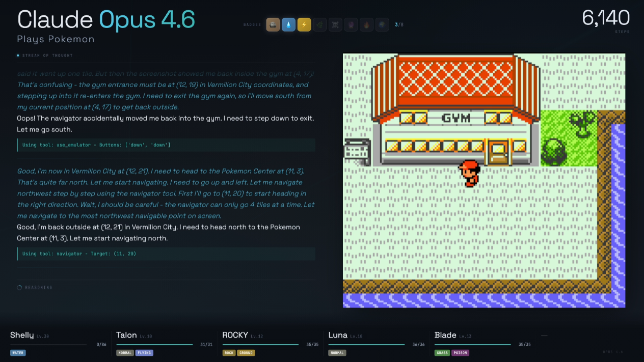Image resolution: width=644 pixels, height=362 pixels.
Task: Select the Shelly party name
Action: pos(22,335)
